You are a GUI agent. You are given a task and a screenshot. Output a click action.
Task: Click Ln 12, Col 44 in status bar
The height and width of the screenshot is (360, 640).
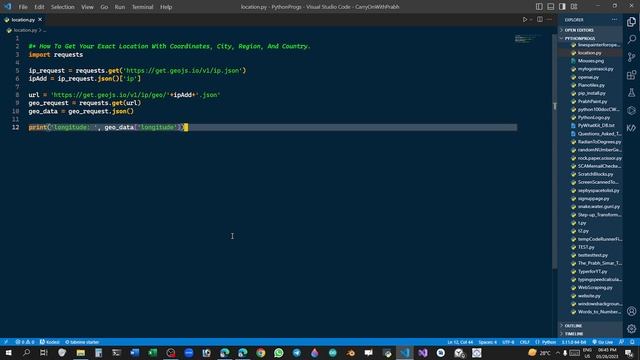(460, 342)
